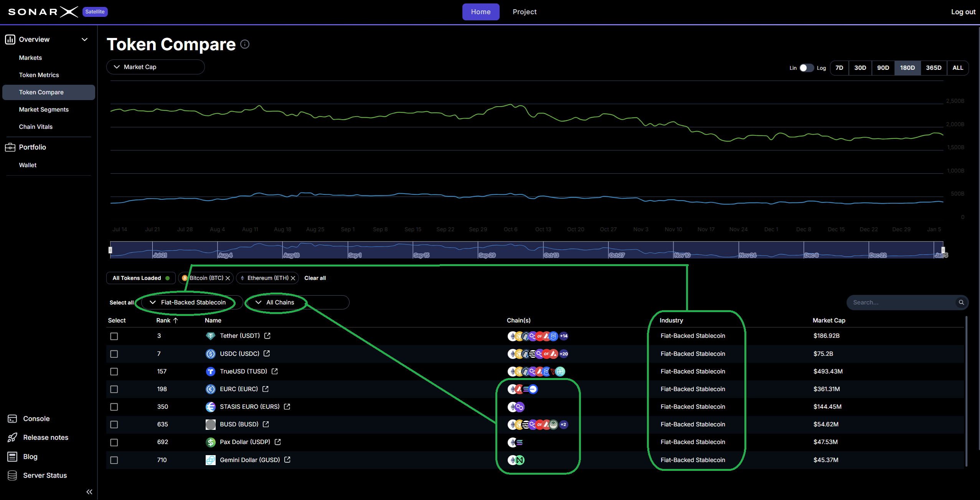The height and width of the screenshot is (500, 980).
Task: Click the Clear all link
Action: click(x=315, y=278)
